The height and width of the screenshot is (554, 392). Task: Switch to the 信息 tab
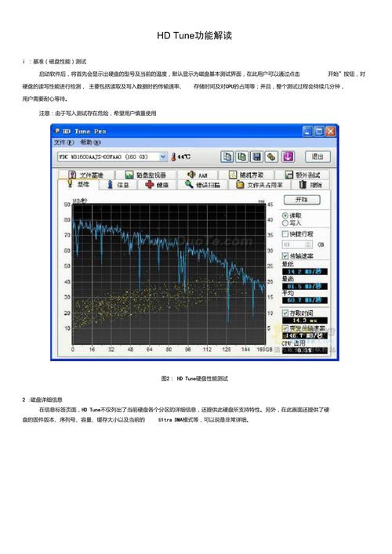click(x=118, y=185)
